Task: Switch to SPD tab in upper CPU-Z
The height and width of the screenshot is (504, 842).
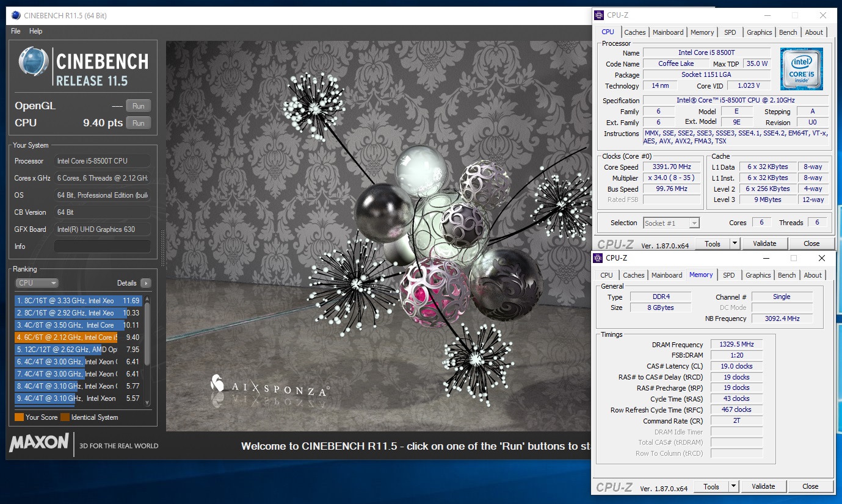Action: [x=730, y=32]
